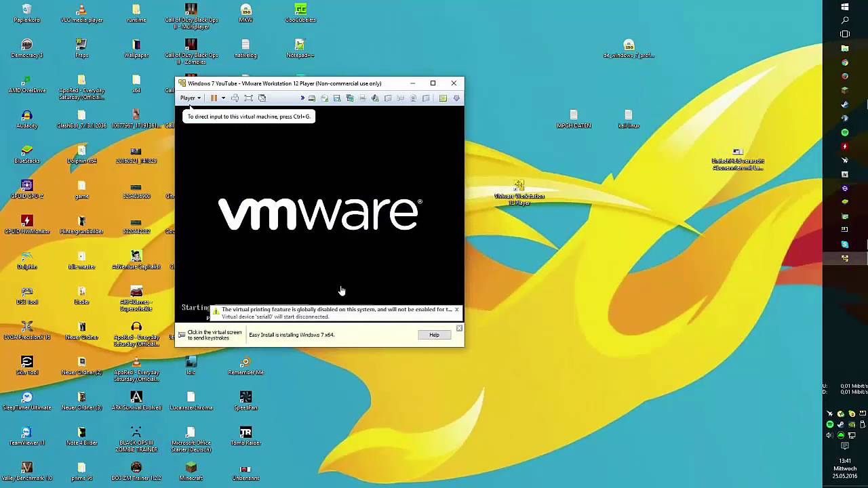Select the GeoCubelets desktop icon
868x488 pixels.
point(300,13)
